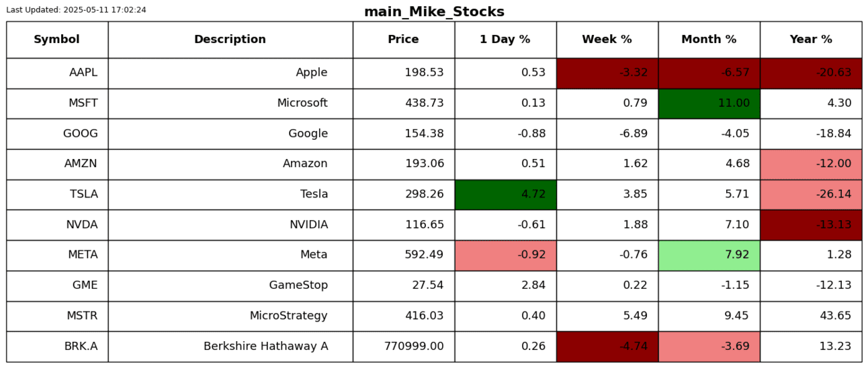Click Berkshire's dark red -4.74 week cell

pos(607,347)
